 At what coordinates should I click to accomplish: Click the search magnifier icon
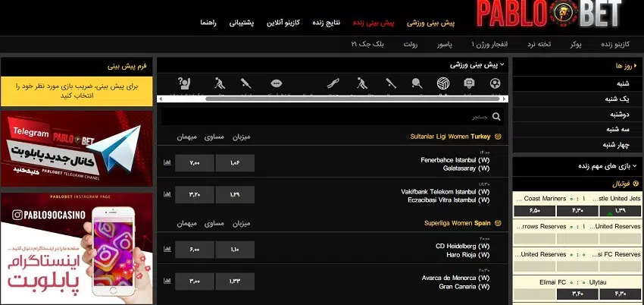(x=496, y=117)
